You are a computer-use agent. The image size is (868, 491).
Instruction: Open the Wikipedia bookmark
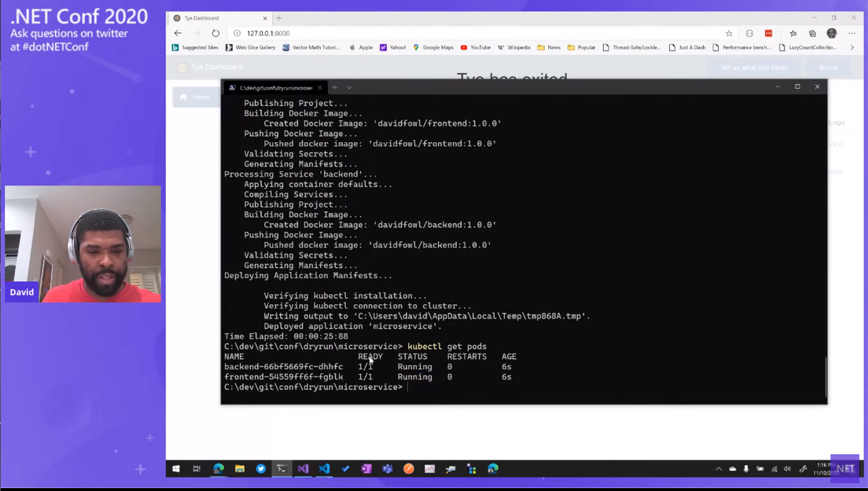514,48
